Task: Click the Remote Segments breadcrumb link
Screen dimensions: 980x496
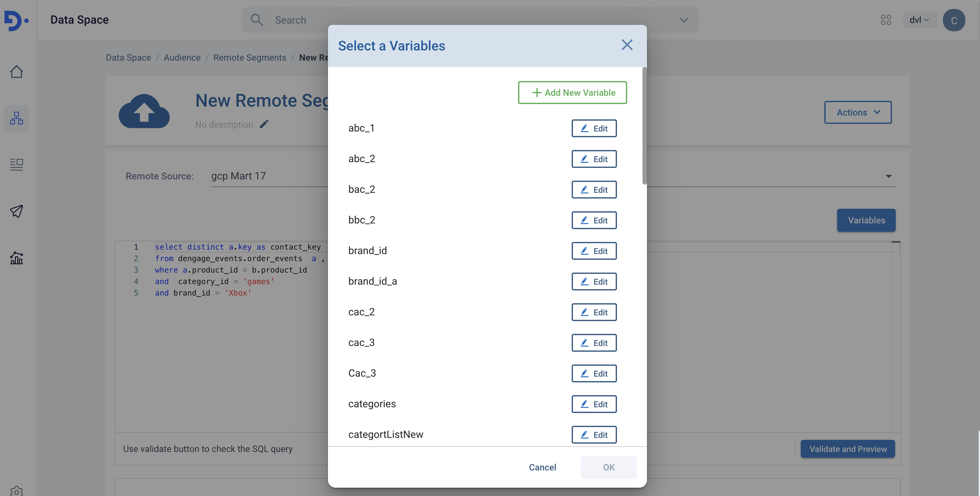Action: coord(249,57)
